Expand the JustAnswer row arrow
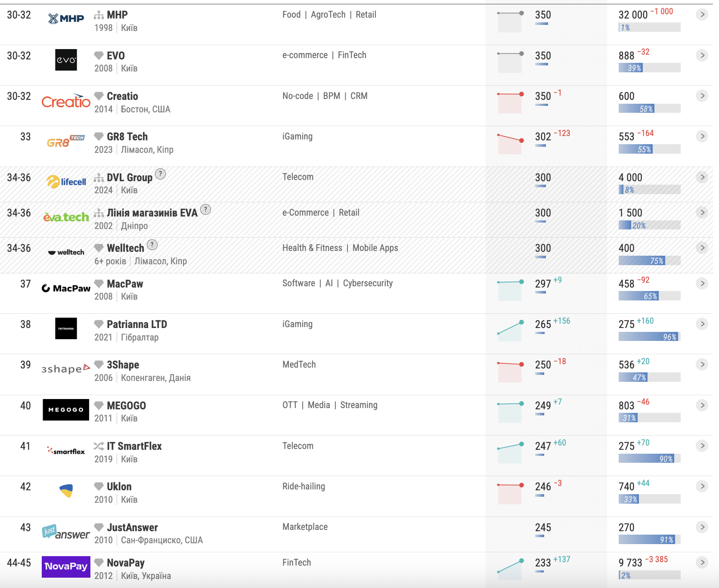Screen dimensions: 719x588 (702, 527)
